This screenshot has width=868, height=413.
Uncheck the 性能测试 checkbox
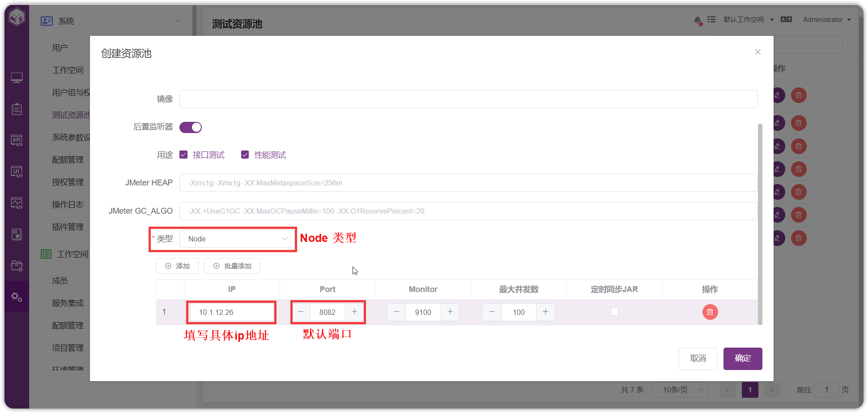click(245, 155)
